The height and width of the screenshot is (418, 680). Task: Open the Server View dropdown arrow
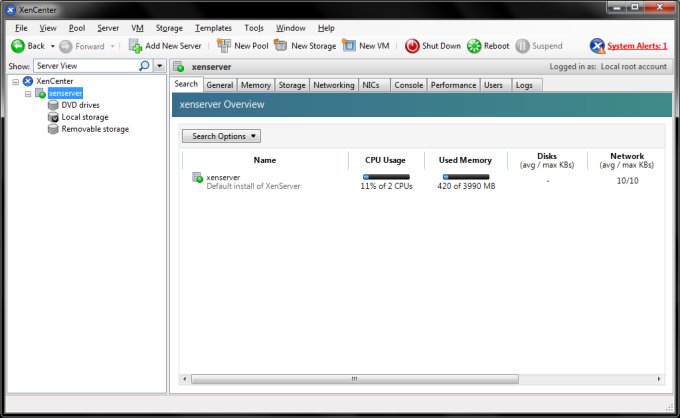pyautogui.click(x=160, y=66)
